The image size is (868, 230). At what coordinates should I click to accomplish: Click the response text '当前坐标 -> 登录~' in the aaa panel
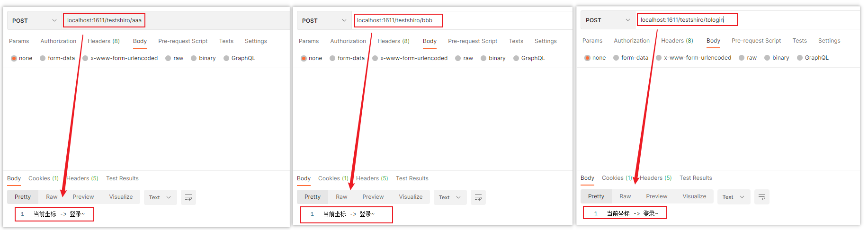[x=59, y=214]
